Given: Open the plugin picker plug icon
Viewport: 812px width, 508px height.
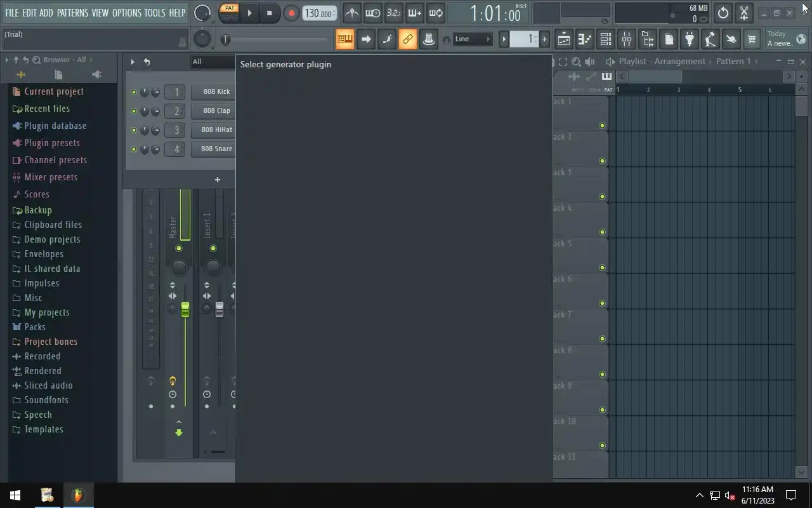Looking at the screenshot, I should point(690,39).
